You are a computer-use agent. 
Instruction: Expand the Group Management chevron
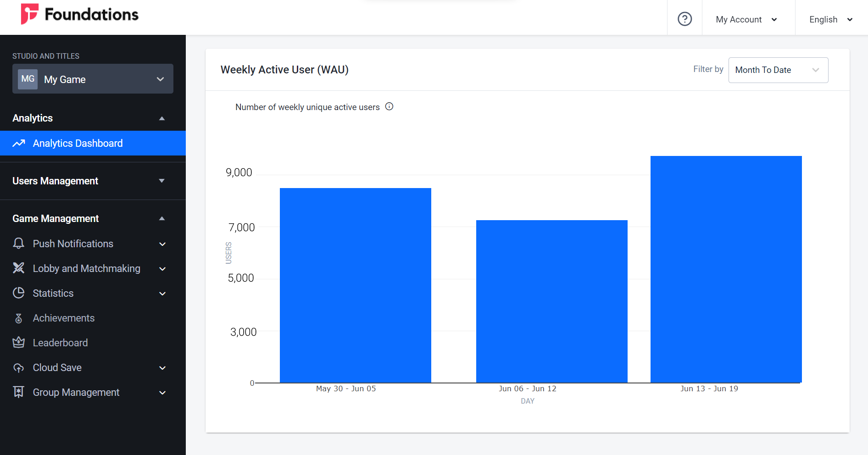[x=162, y=393]
